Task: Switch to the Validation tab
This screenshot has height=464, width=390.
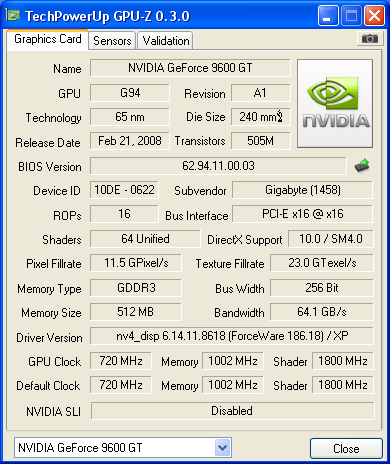Action: pos(166,41)
